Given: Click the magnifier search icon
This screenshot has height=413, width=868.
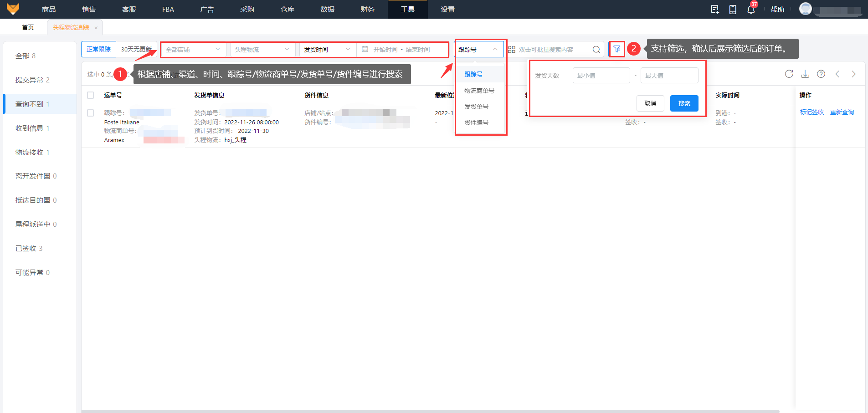Looking at the screenshot, I should click(596, 49).
